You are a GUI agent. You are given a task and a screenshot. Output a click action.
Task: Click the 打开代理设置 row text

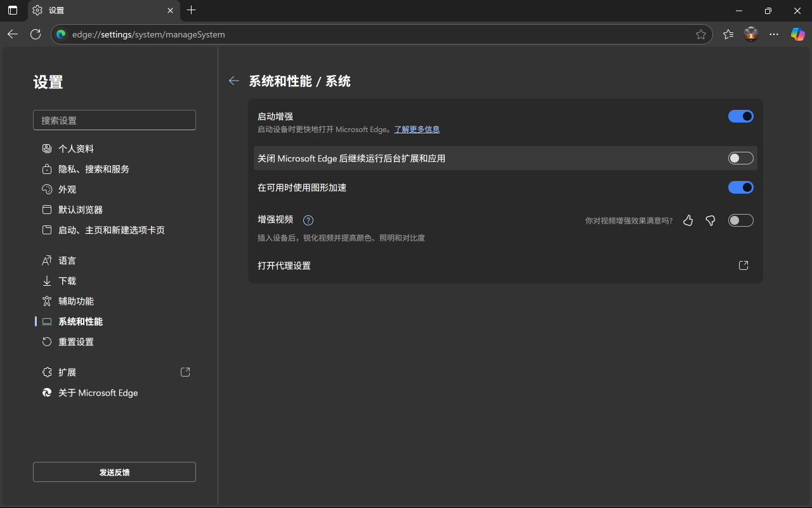coord(284,265)
